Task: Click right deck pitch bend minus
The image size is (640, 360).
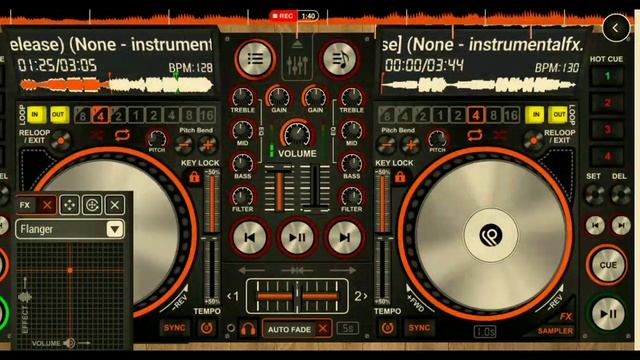Action: pos(386,144)
